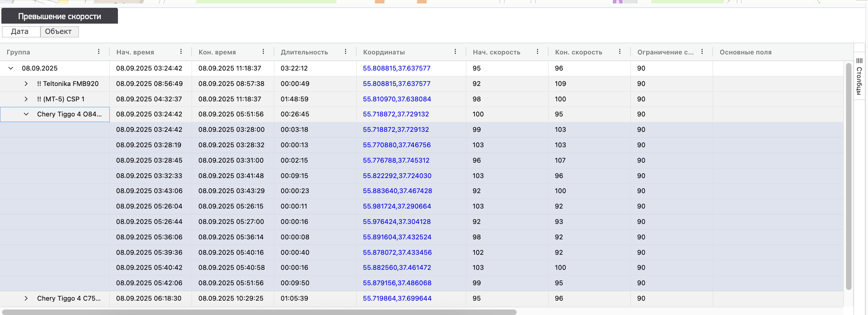Expand the !! Teltonika FMB920 row
Viewport: 868px width, 315px height.
(26, 84)
